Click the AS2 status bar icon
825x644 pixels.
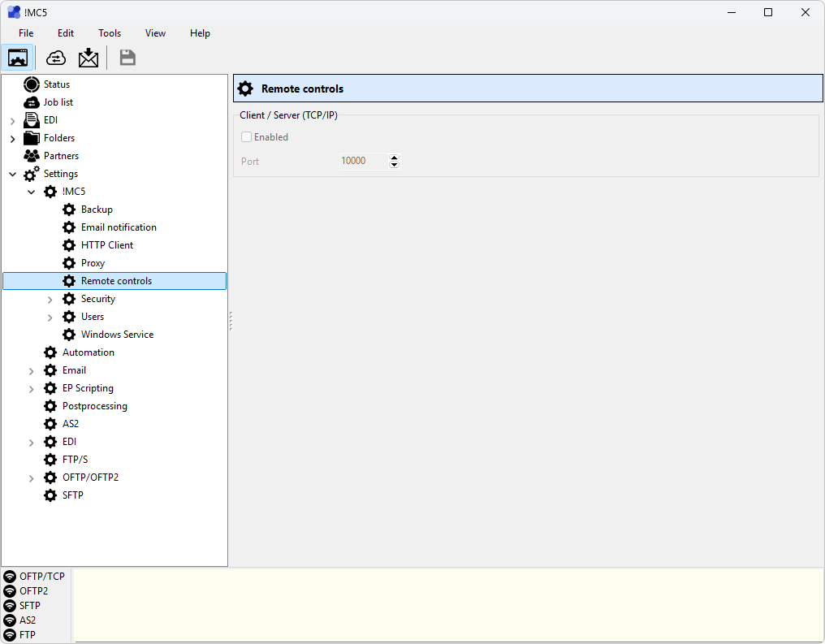click(x=10, y=620)
